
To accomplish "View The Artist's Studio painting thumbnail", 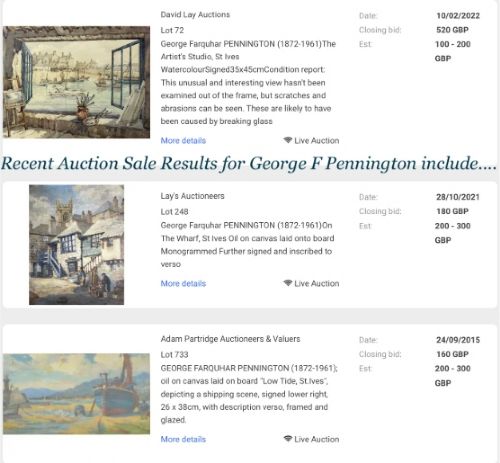I will [x=76, y=82].
